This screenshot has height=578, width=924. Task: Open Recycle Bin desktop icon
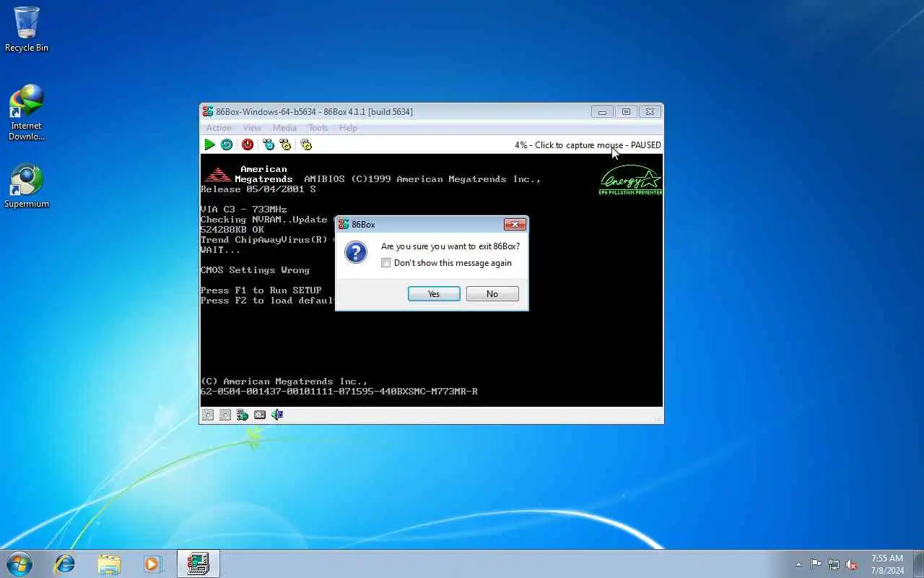tap(27, 30)
